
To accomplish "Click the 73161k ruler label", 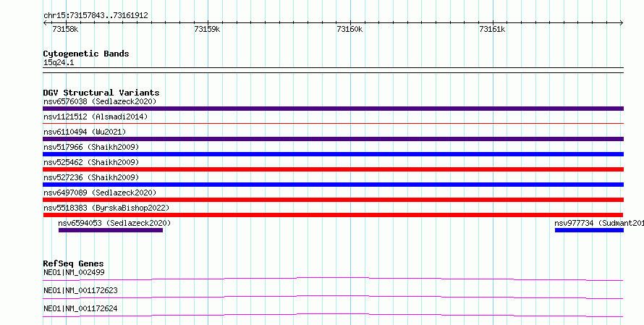I will (x=492, y=29).
